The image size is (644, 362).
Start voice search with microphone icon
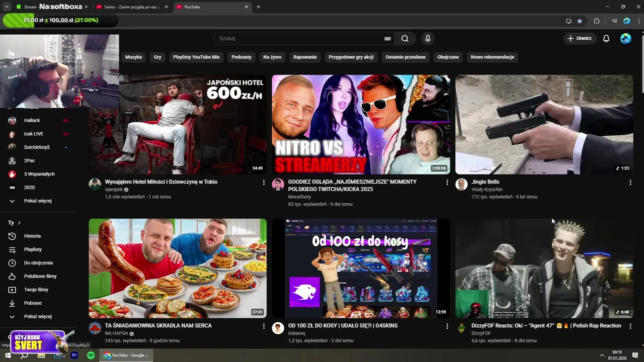pos(428,39)
